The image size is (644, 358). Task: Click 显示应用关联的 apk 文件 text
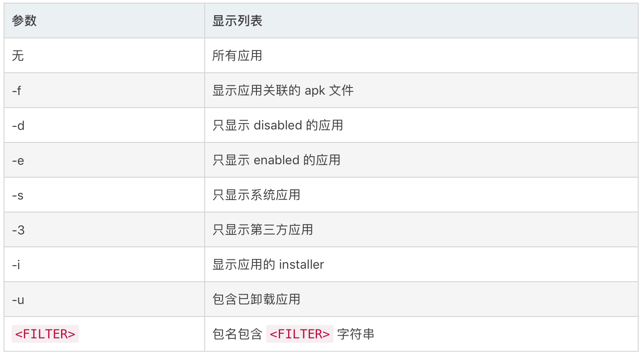pos(283,91)
